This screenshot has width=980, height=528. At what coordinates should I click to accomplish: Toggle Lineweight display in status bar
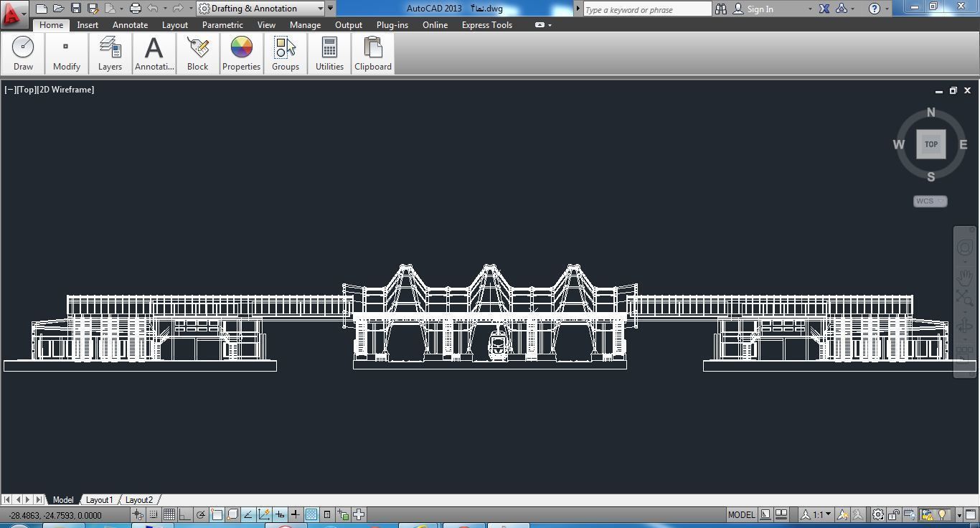pos(295,514)
